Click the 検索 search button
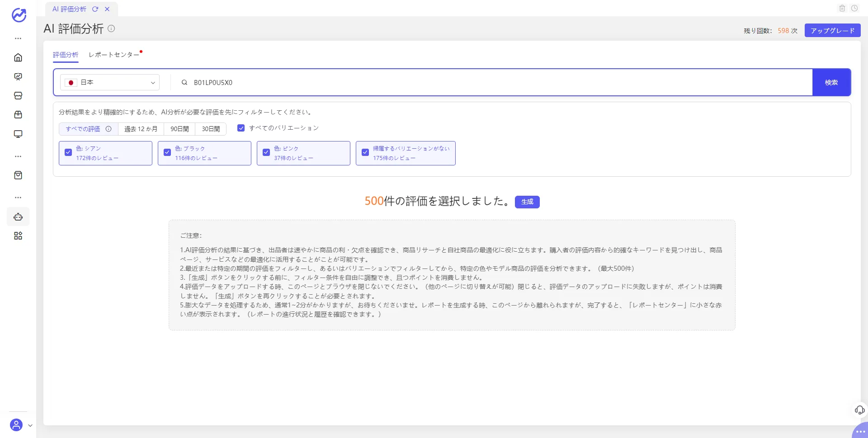The height and width of the screenshot is (438, 868). [831, 82]
